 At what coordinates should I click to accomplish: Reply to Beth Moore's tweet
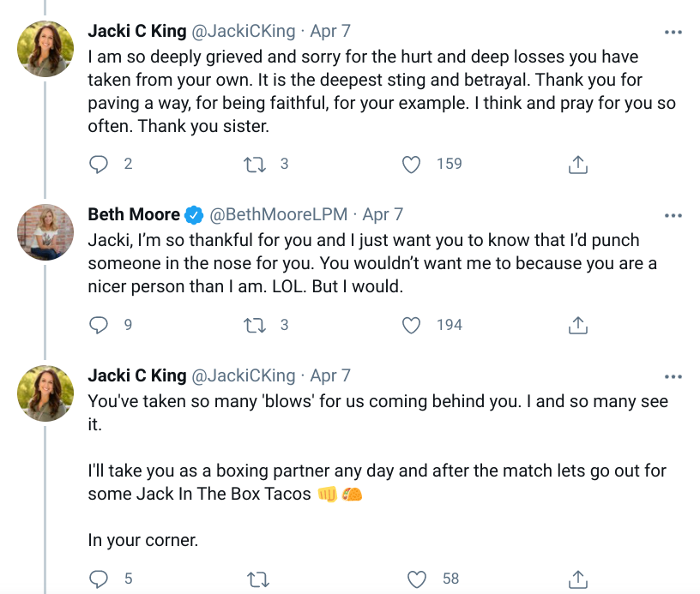(x=100, y=325)
